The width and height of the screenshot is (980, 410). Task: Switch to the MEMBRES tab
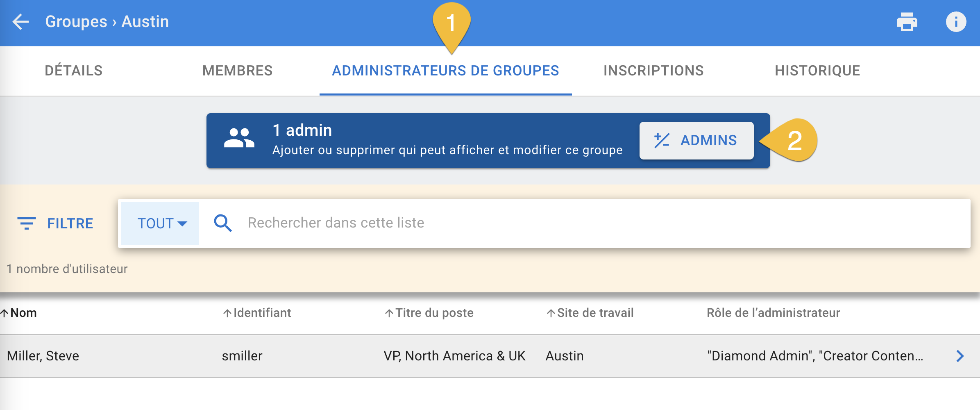237,70
